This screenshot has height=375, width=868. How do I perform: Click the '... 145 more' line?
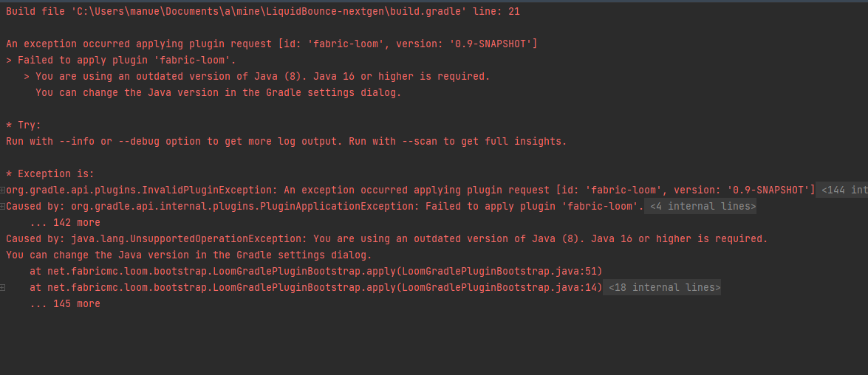pyautogui.click(x=65, y=304)
